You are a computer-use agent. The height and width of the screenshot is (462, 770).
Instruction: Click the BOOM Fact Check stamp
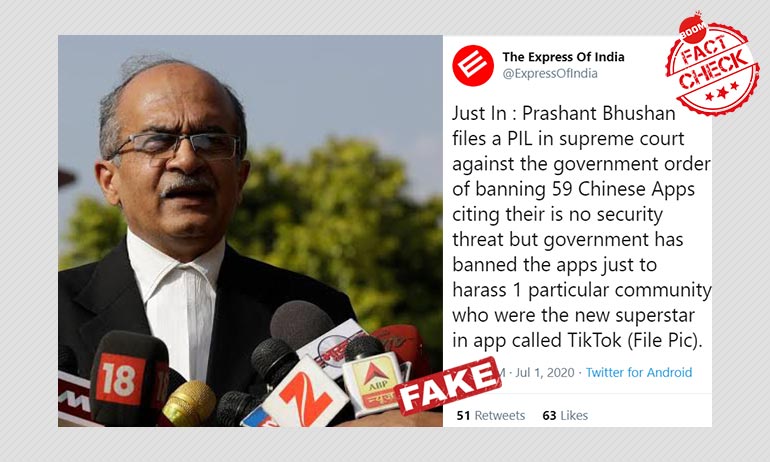point(712,64)
